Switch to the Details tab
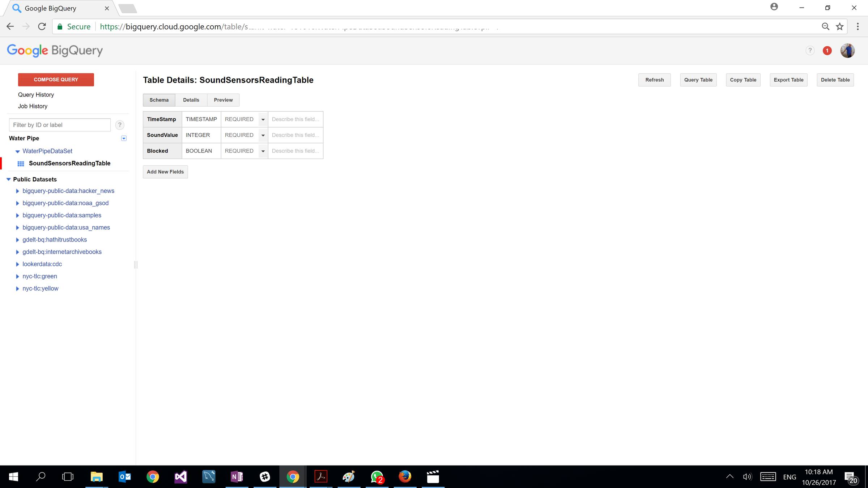 [x=191, y=100]
